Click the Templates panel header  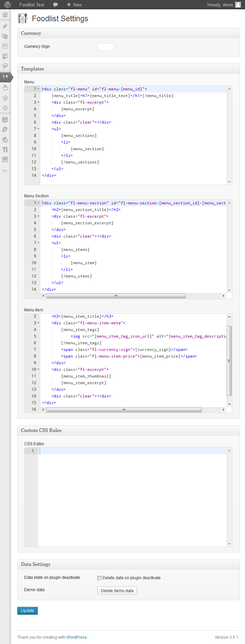pyautogui.click(x=128, y=69)
